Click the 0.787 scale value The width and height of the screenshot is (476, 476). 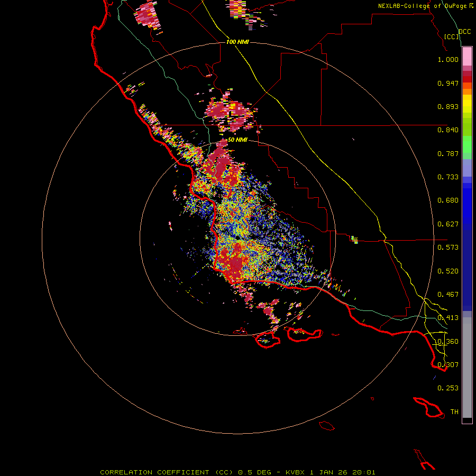click(448, 153)
